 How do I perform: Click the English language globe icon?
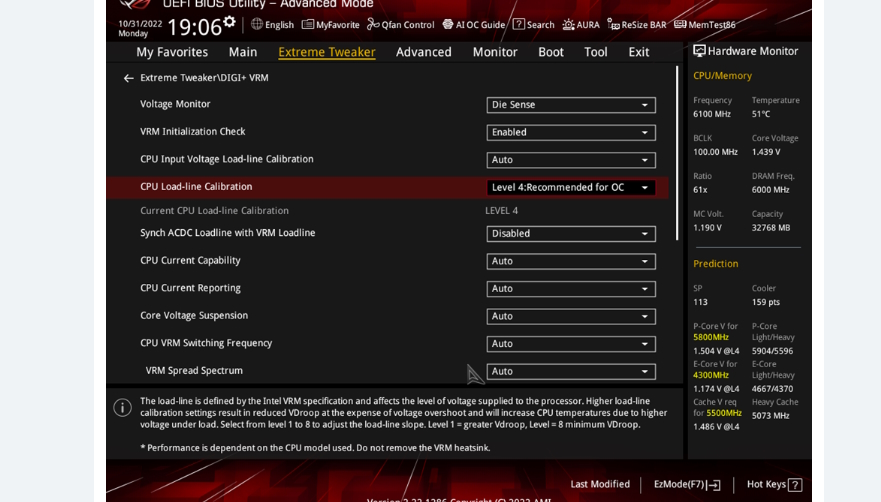pyautogui.click(x=257, y=24)
